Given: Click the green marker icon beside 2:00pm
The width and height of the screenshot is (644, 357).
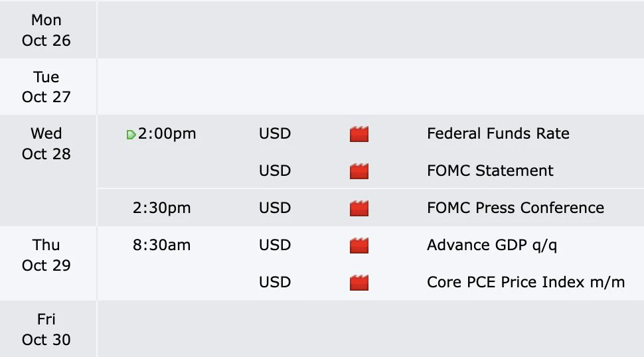Looking at the screenshot, I should click(x=131, y=135).
